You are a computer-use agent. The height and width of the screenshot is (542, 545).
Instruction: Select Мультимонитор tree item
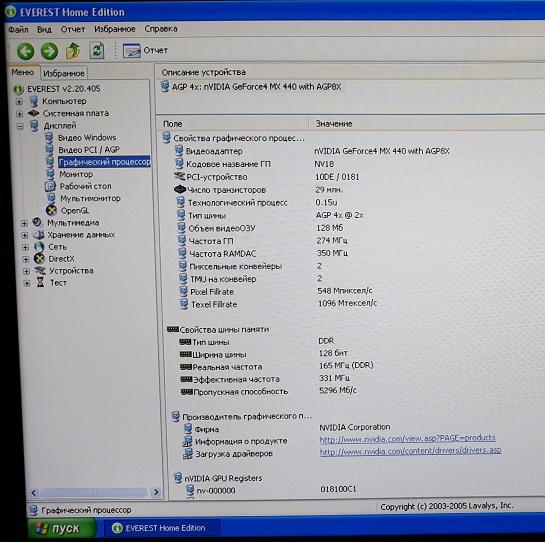coord(90,199)
